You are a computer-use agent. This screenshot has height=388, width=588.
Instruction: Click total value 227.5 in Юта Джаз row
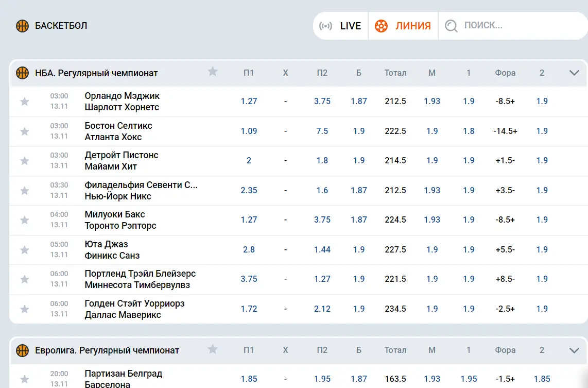[395, 249]
